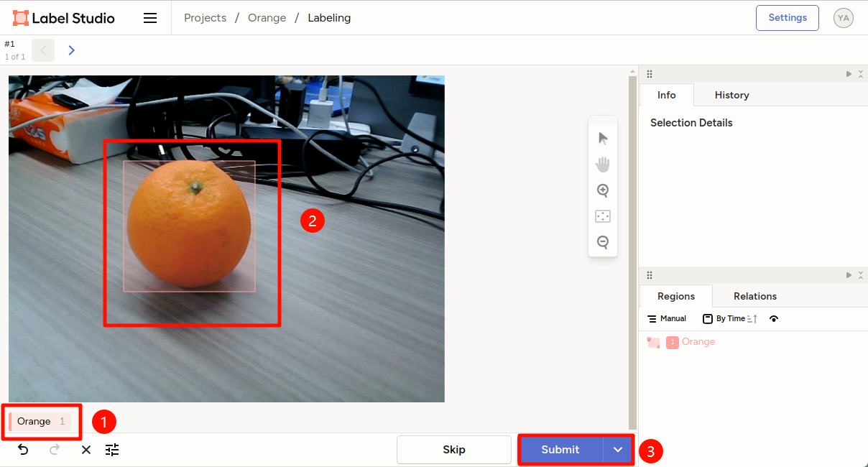
Task: Select the arrow pointer tool
Action: [603, 138]
